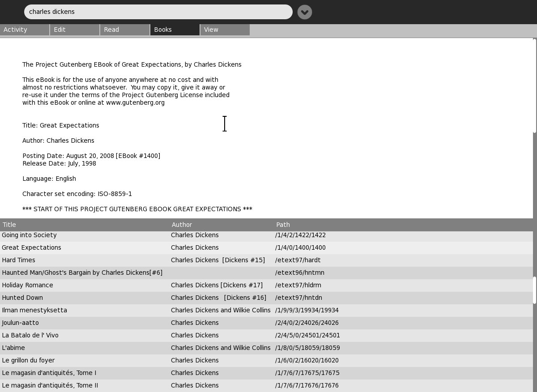537x392 pixels.
Task: Click the dropdown arrow next to search field
Action: click(x=304, y=12)
